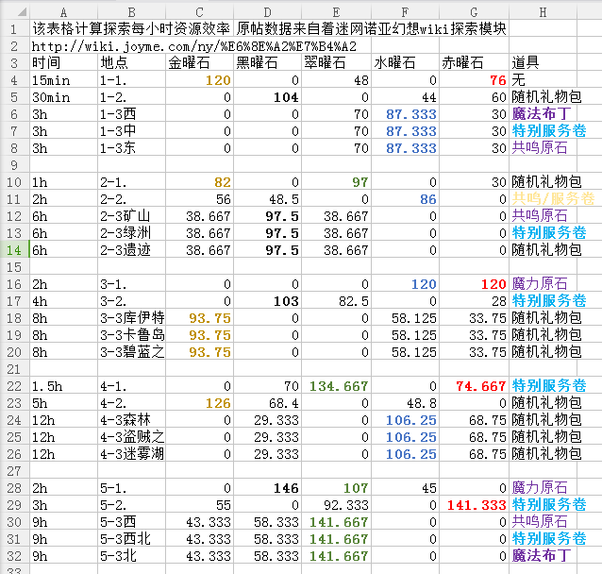The image size is (602, 574).
Task: Click the green 107 in row 28
Action: pos(356,488)
